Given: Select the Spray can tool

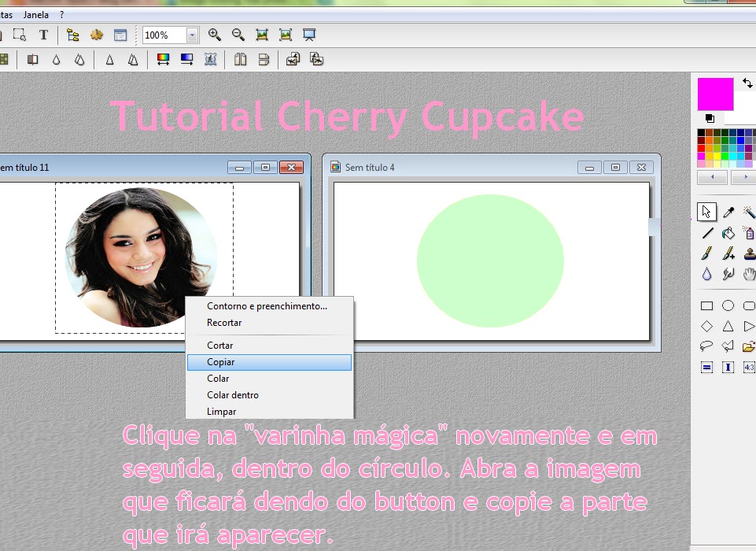Looking at the screenshot, I should pyautogui.click(x=749, y=233).
